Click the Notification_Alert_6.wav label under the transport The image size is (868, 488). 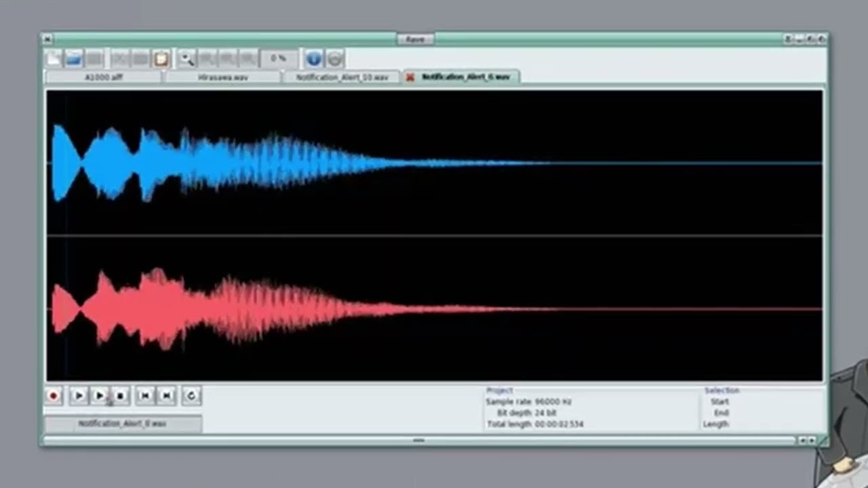click(123, 424)
